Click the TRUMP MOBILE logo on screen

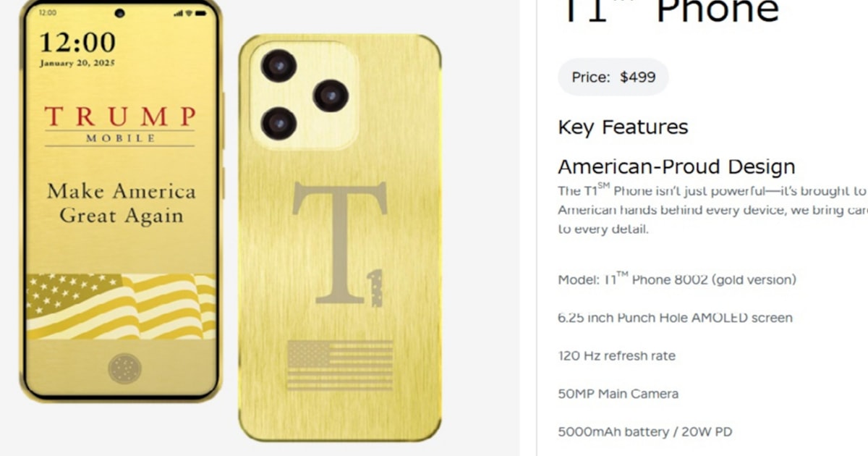pyautogui.click(x=119, y=124)
